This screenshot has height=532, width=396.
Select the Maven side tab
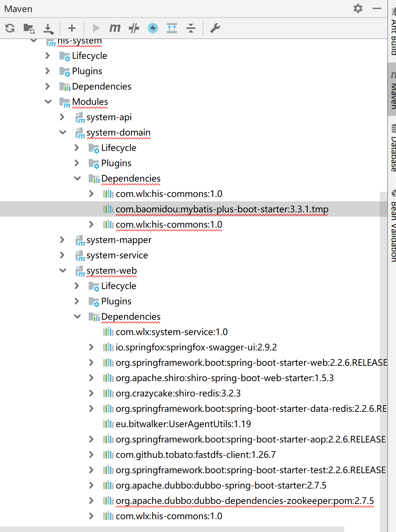click(x=392, y=89)
